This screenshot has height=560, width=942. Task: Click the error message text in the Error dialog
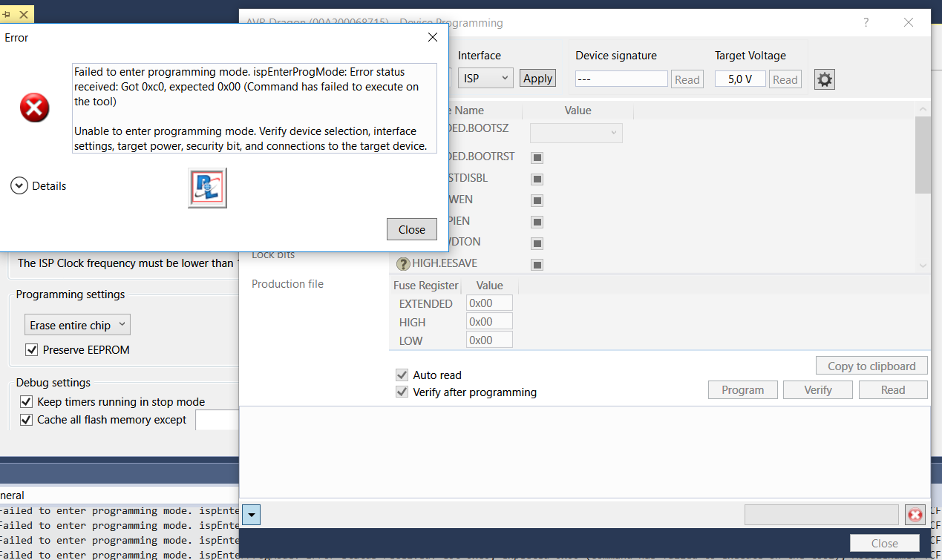tap(255, 108)
